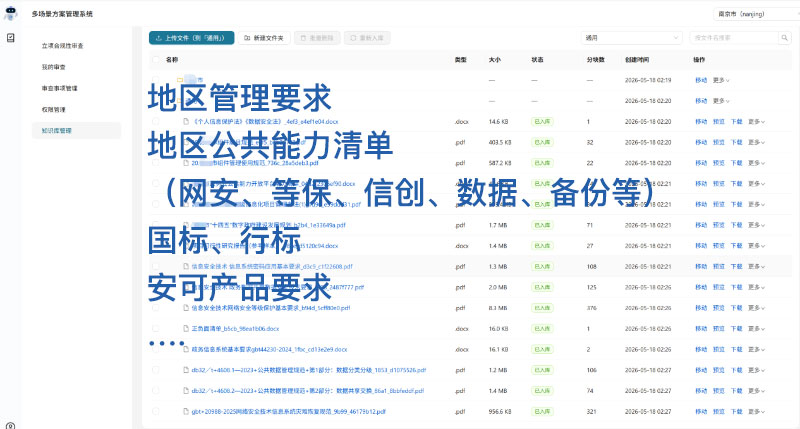Click file icon of 网络安全等级保护基本要求 pdf

point(186,308)
